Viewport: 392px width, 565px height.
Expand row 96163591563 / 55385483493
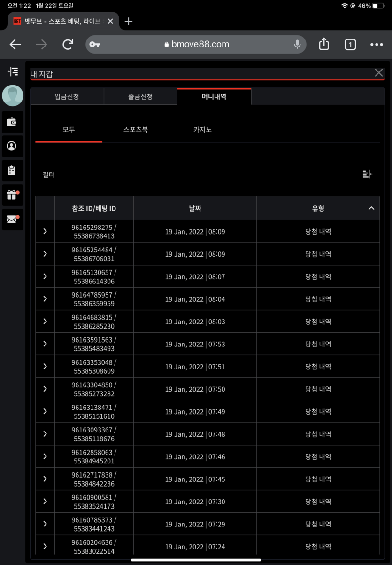click(45, 344)
